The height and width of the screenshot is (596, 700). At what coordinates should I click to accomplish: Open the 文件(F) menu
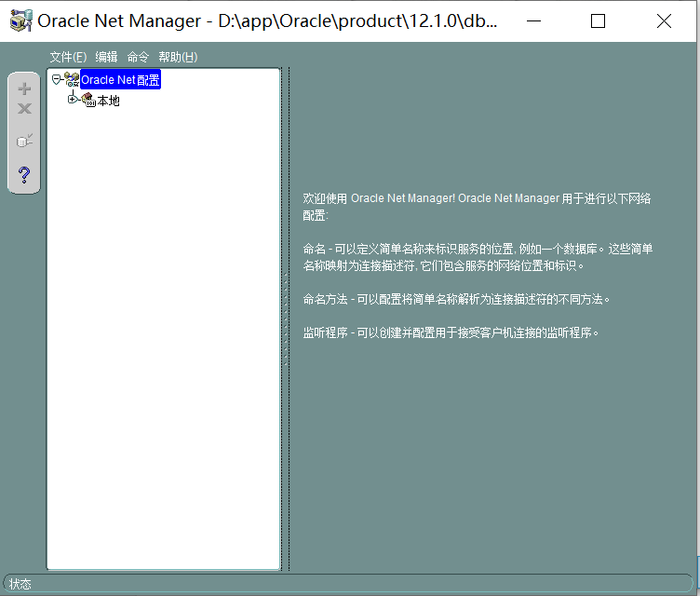(68, 57)
